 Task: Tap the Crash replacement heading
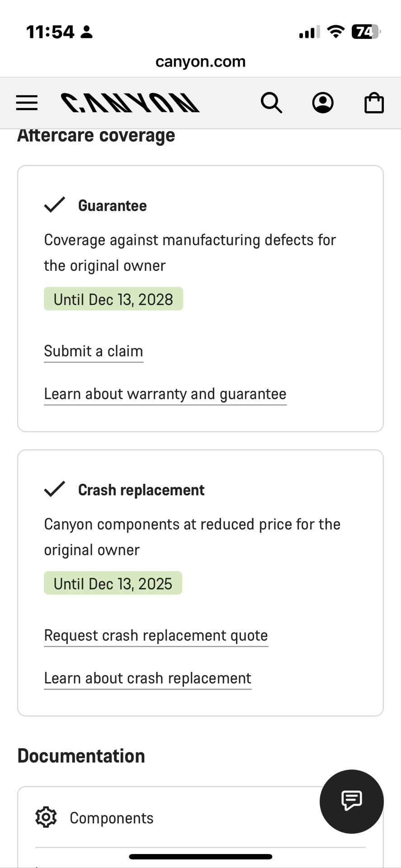click(x=141, y=490)
